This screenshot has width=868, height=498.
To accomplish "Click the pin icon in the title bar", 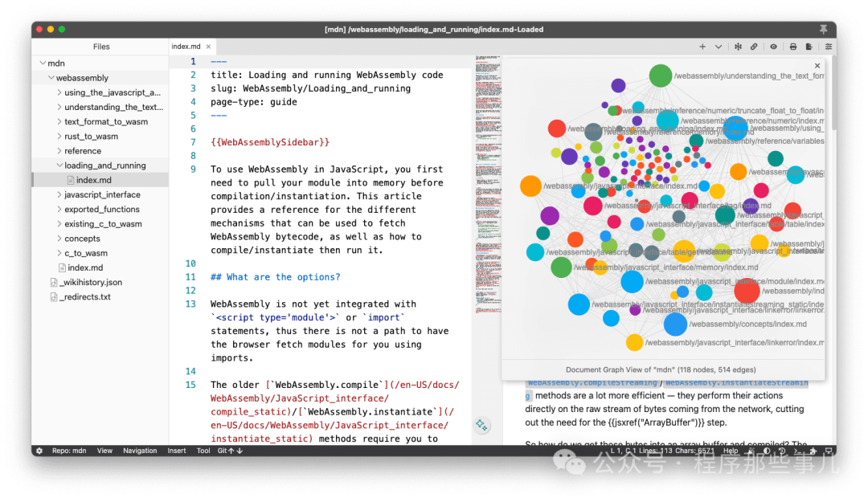I will coord(824,29).
